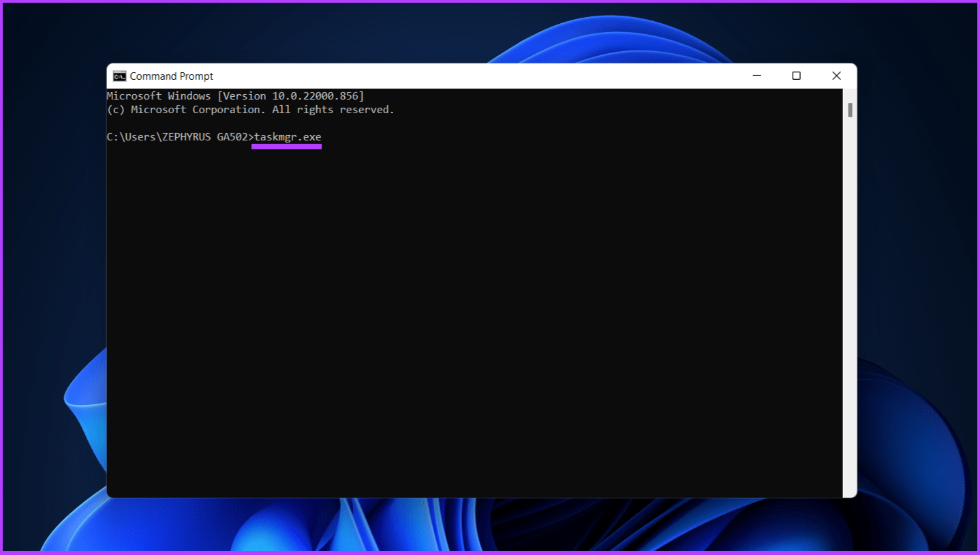Maximize the Command Prompt window

796,76
